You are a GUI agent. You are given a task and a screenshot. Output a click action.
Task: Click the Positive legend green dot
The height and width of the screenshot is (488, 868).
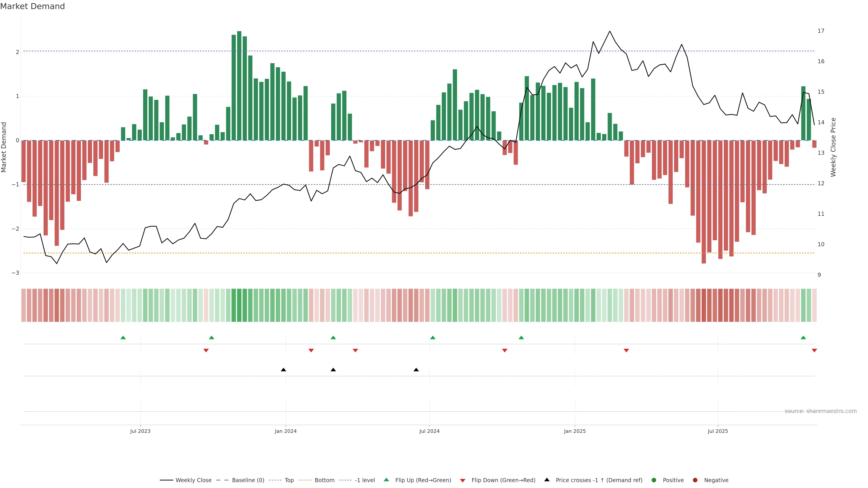pos(654,480)
